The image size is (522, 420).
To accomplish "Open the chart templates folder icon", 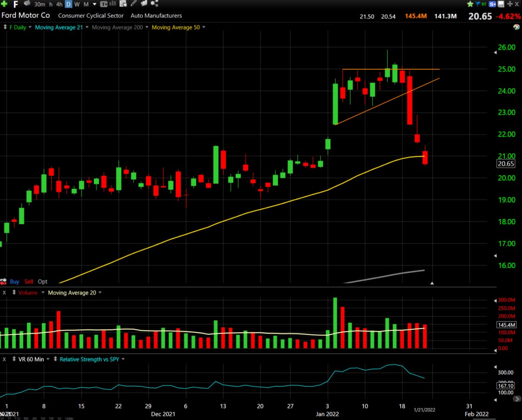I will tap(144, 3).
